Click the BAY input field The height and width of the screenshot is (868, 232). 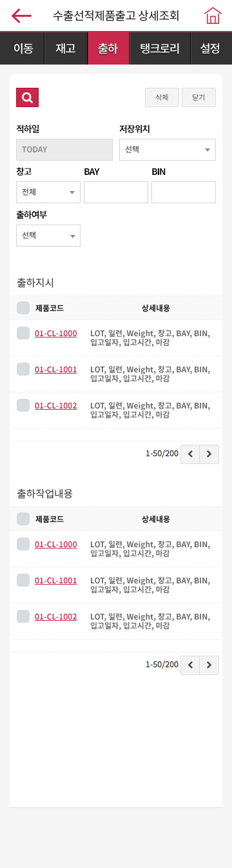tap(116, 192)
